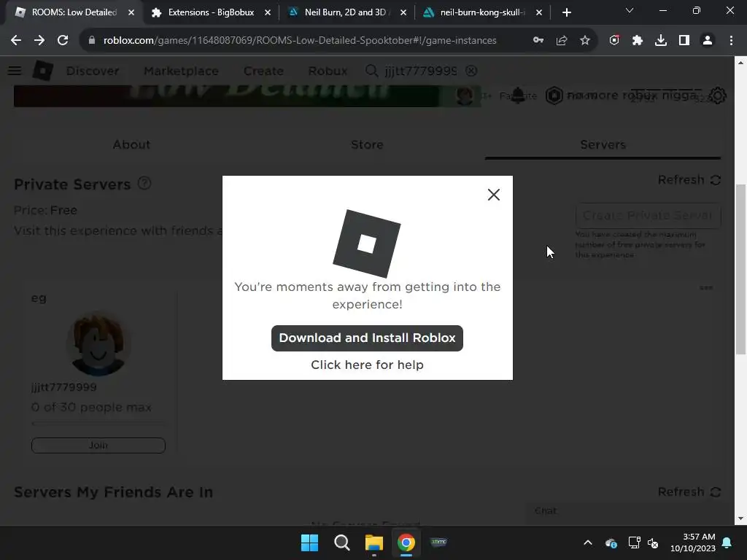The width and height of the screenshot is (747, 560).
Task: Go back to previous page
Action: coord(16,41)
